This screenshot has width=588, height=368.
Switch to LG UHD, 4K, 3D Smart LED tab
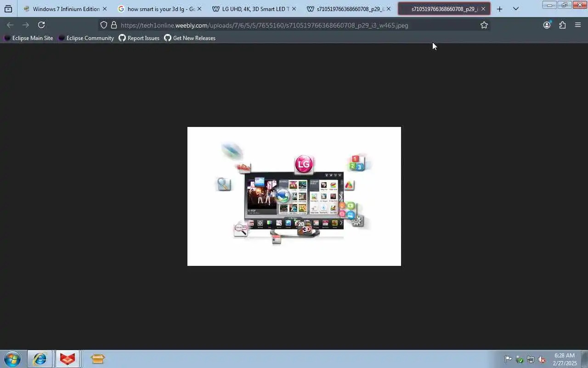tap(255, 9)
